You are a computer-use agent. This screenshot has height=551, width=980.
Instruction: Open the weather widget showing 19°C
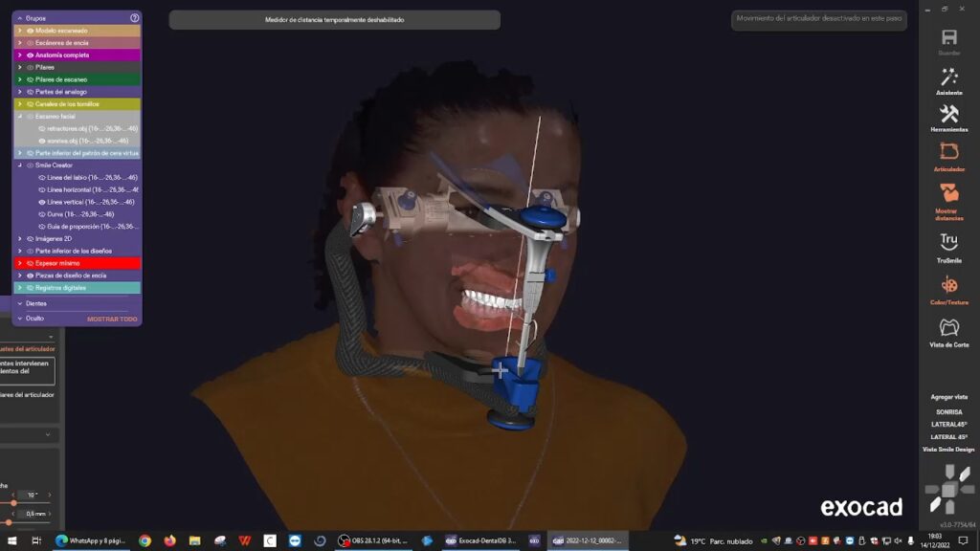[x=714, y=541]
